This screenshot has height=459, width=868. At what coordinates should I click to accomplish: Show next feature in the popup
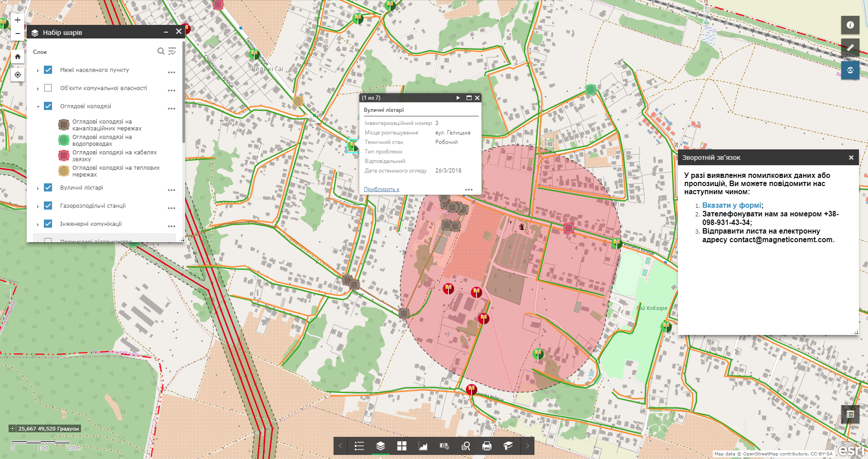point(458,97)
